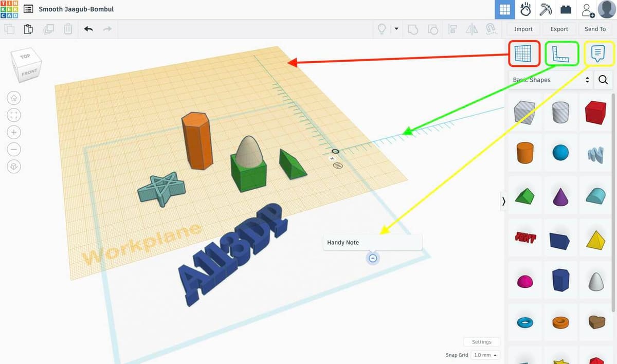
Task: Click the Paste toolbar icon
Action: tap(29, 29)
